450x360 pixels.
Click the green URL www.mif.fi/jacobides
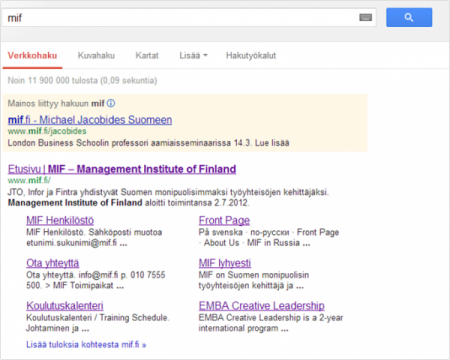click(47, 131)
